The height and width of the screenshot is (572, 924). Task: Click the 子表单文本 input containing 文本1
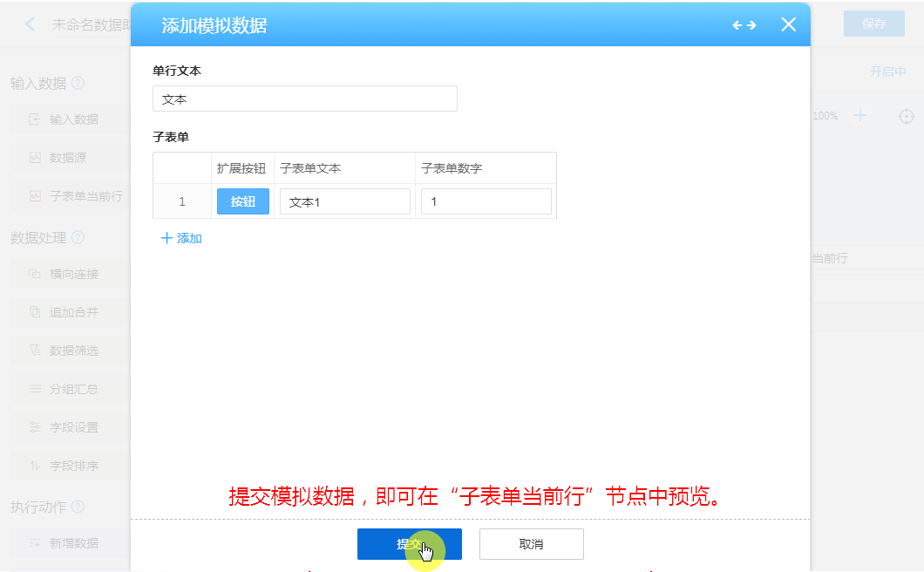[x=344, y=202]
